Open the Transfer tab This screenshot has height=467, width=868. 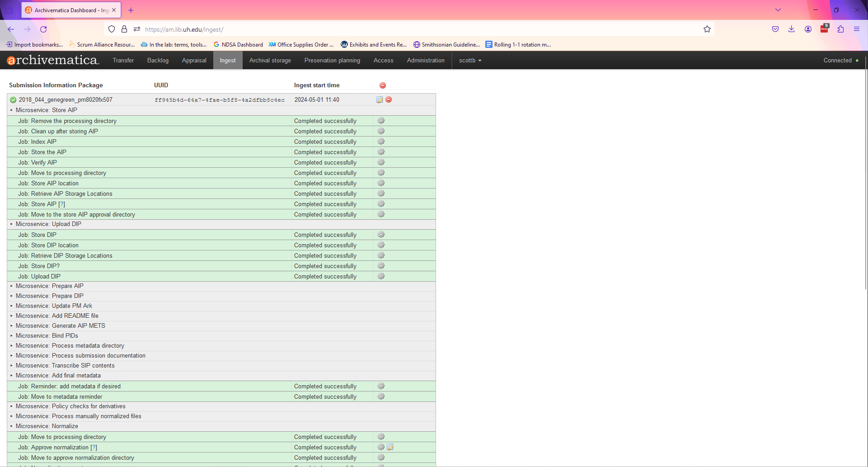pyautogui.click(x=123, y=60)
